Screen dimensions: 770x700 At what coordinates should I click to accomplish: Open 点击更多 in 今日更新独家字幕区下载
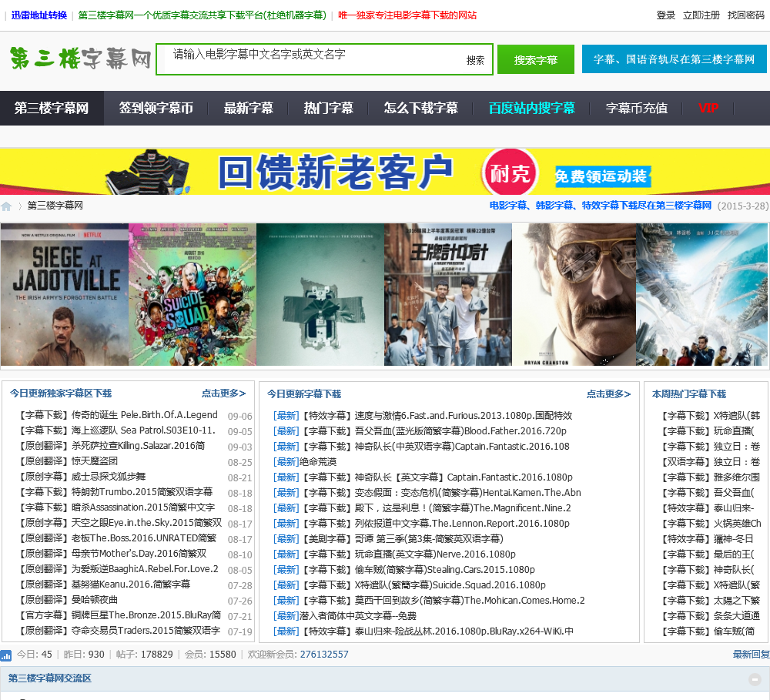pyautogui.click(x=223, y=394)
